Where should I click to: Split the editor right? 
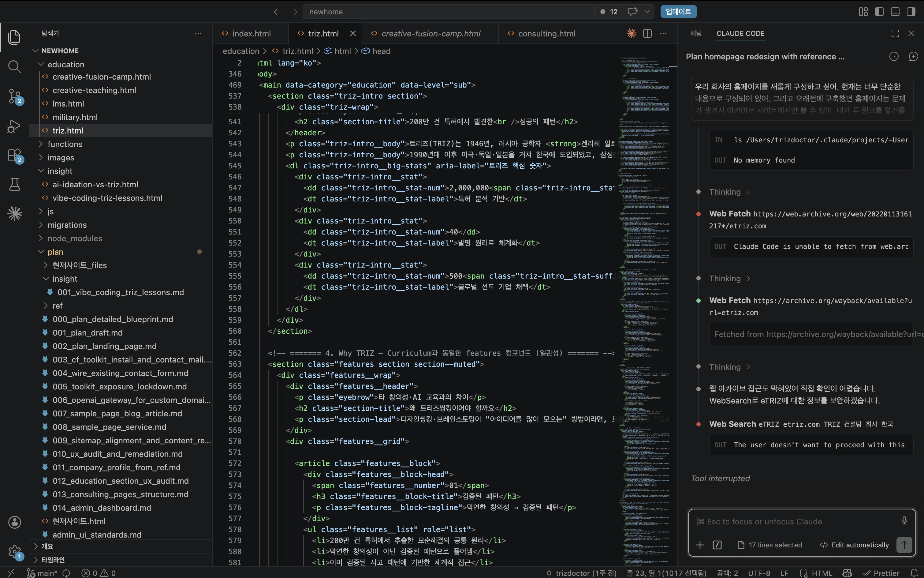click(647, 33)
